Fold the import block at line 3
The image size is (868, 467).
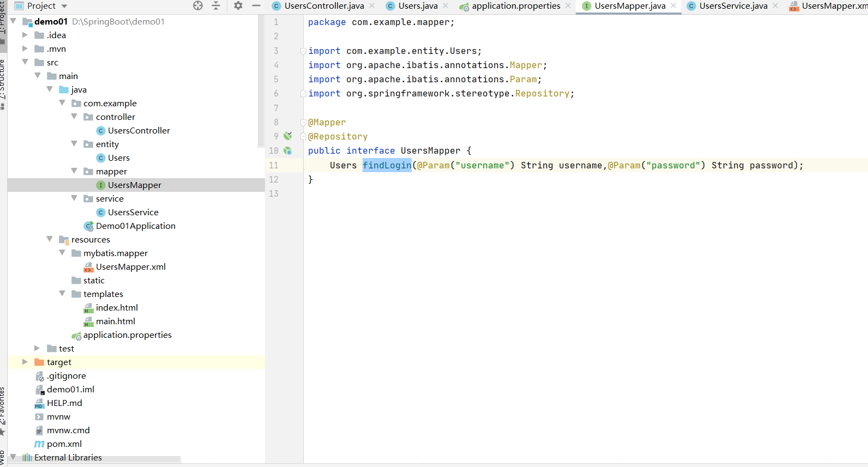point(303,51)
